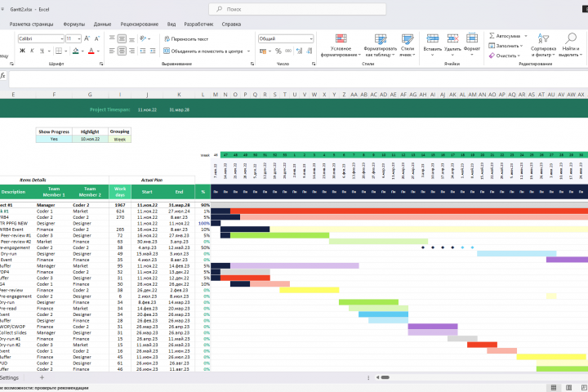The image size is (588, 392).
Task: Open Заполнить fill menu
Action: [x=506, y=46]
